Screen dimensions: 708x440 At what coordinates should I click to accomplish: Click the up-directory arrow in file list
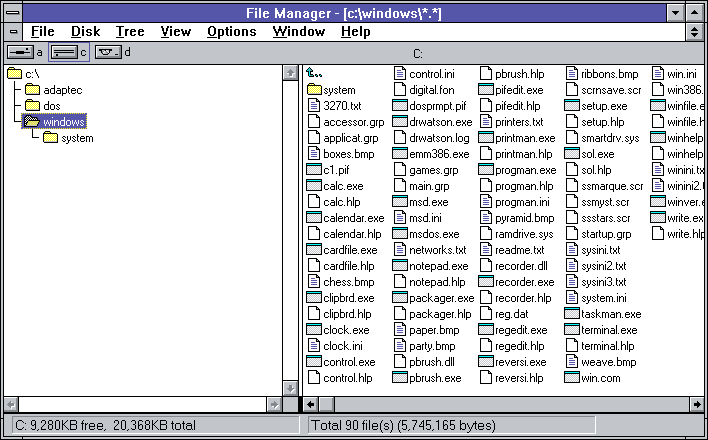[x=314, y=73]
